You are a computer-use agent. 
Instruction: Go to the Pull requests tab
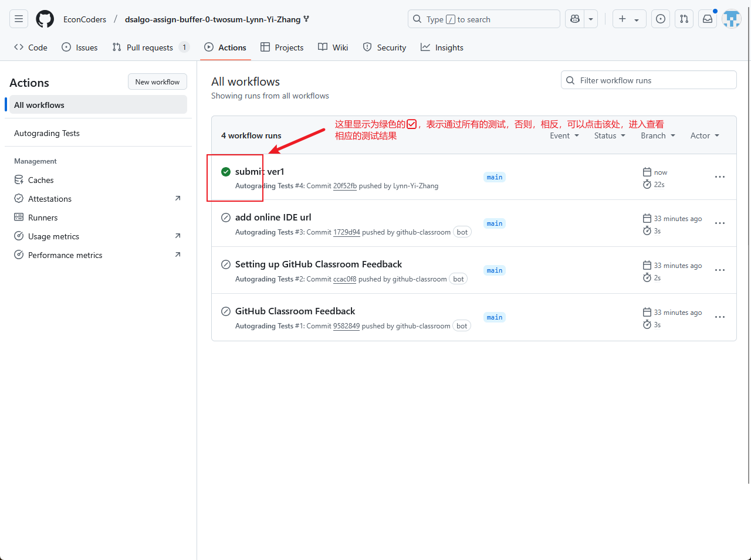tap(150, 47)
